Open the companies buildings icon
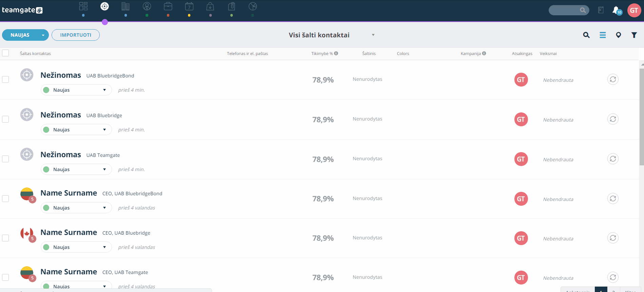644x292 pixels. [126, 6]
